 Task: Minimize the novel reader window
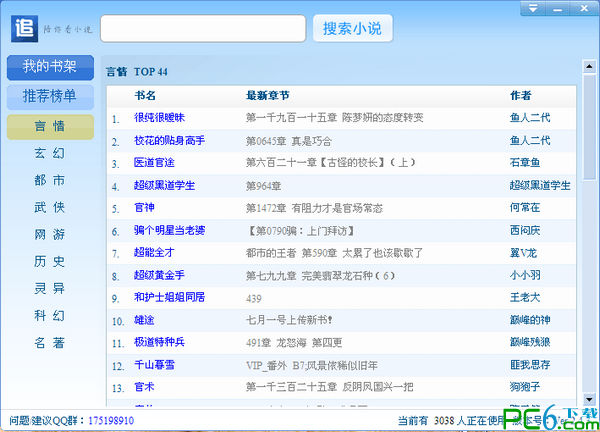tap(559, 8)
